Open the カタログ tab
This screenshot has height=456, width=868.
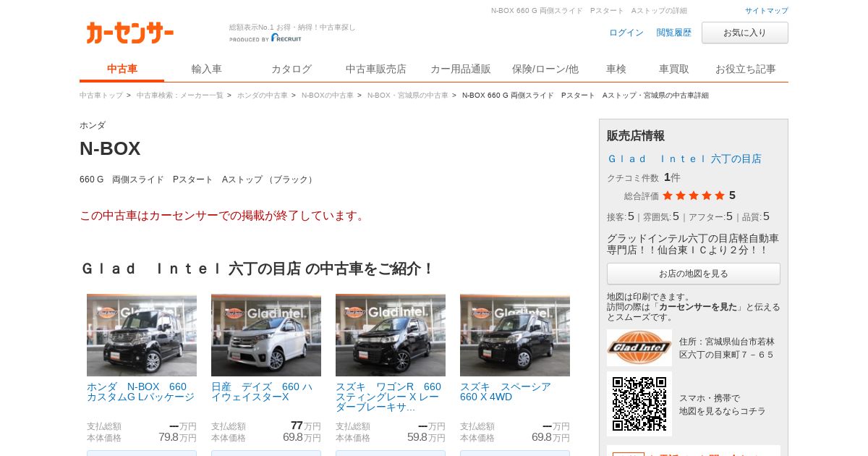[x=292, y=69]
